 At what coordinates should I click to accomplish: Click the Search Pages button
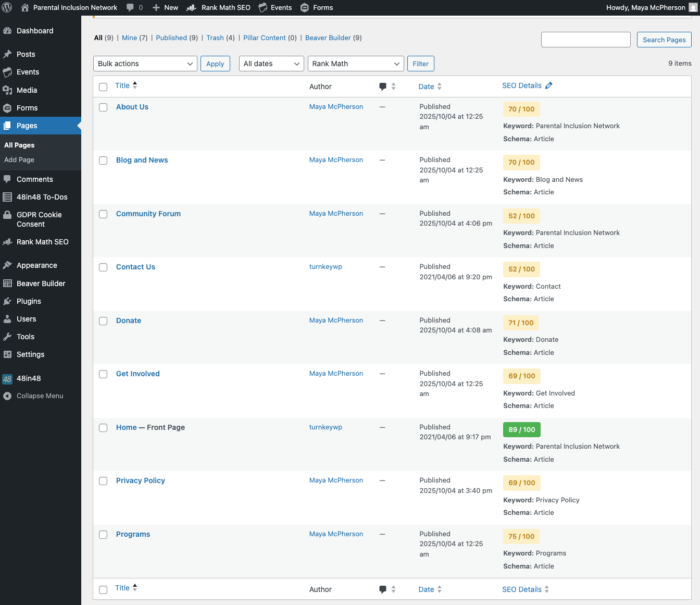point(664,40)
